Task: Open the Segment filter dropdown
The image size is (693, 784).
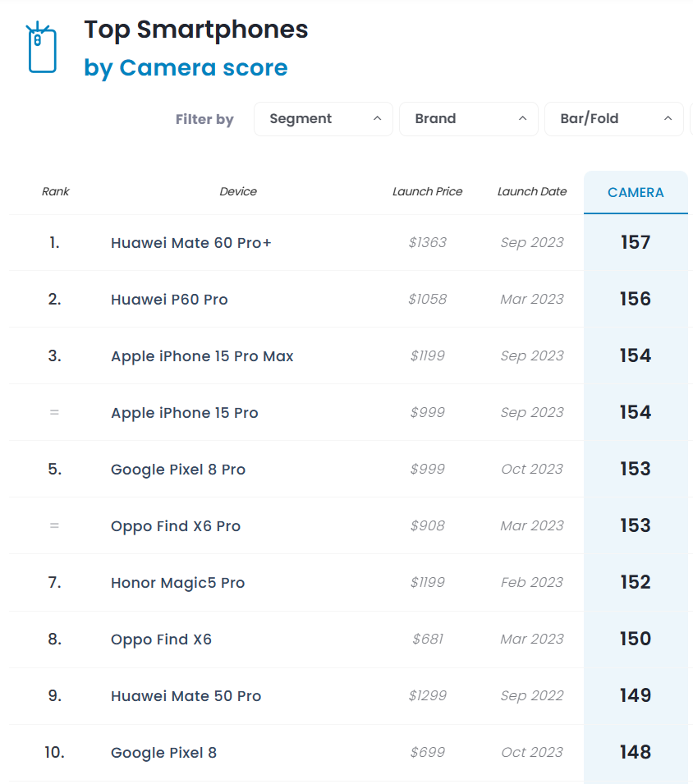Action: pyautogui.click(x=323, y=119)
